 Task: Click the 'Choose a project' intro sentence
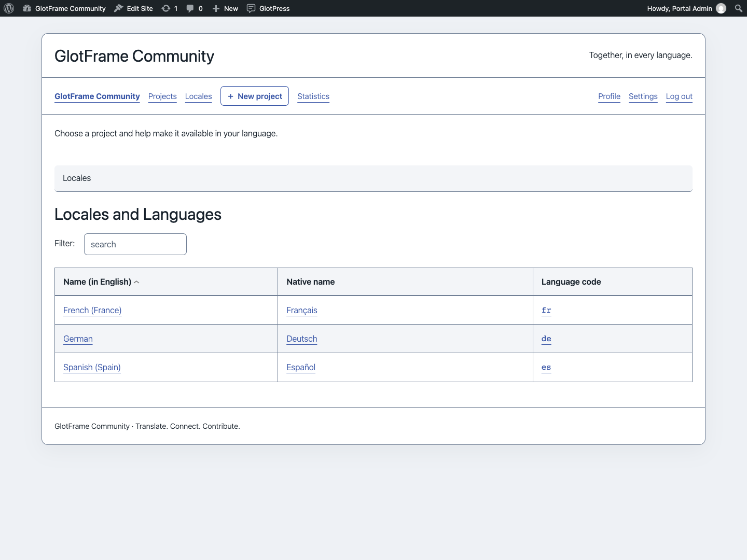pyautogui.click(x=166, y=133)
